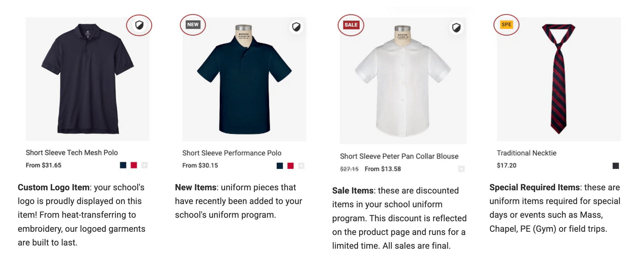Click the shield icon on Peter Pan Blouse
The width and height of the screenshot is (644, 267).
[456, 28]
